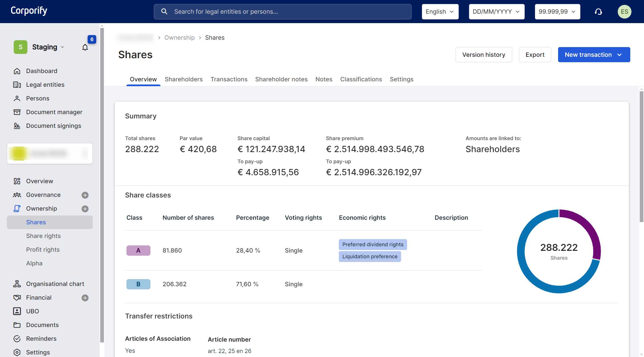Expand the Governance plus button
Image resolution: width=644 pixels, height=357 pixels.
point(85,195)
